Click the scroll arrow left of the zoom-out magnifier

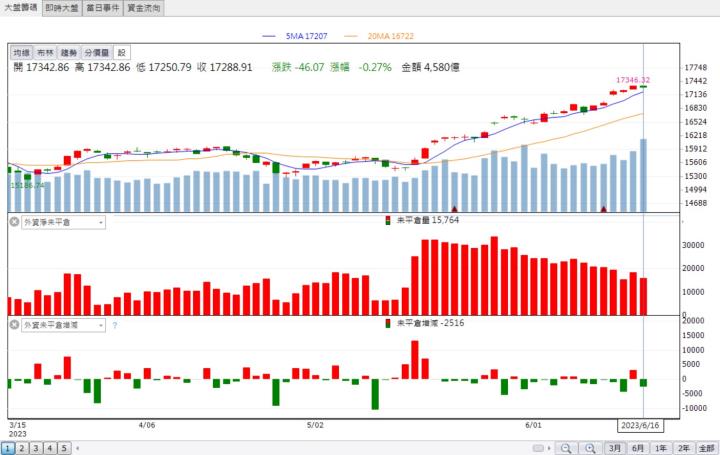549,448
